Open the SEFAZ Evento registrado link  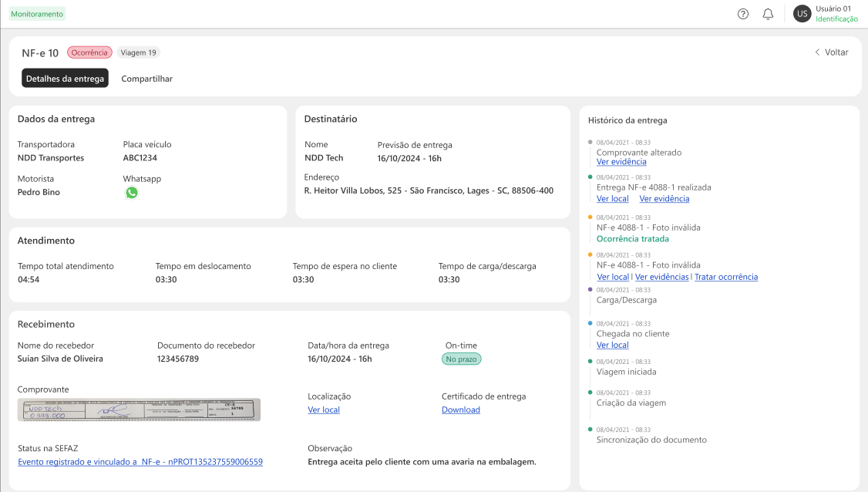[140, 462]
